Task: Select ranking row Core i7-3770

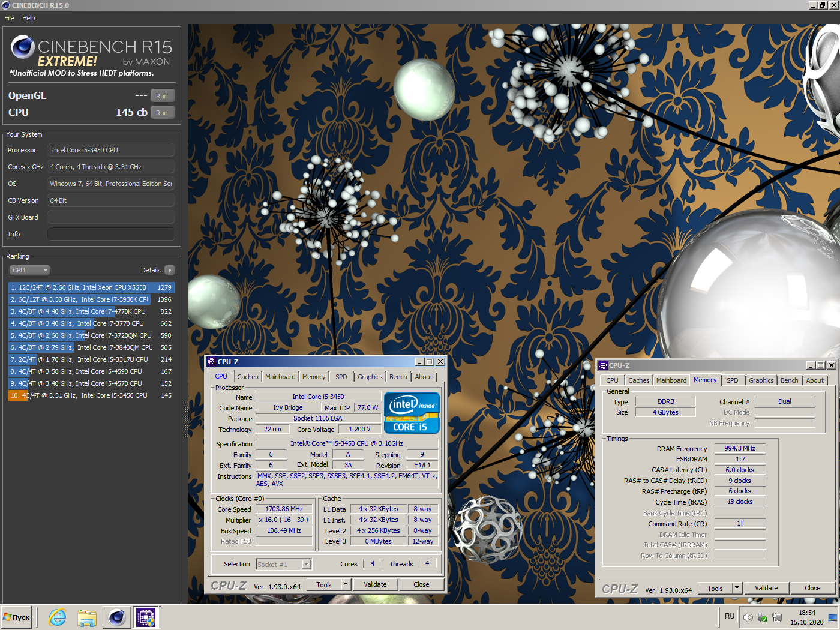Action: [91, 323]
